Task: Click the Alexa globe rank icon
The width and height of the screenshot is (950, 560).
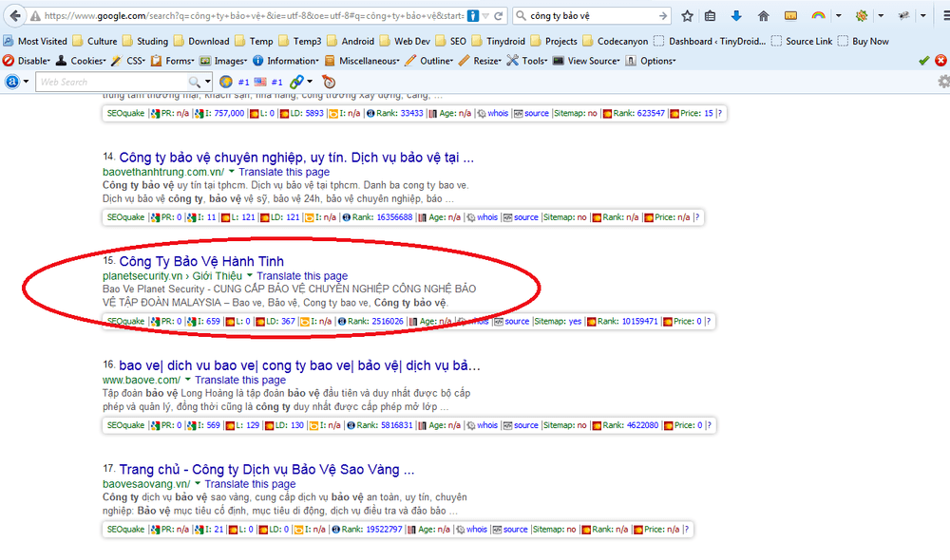Action: click(226, 82)
